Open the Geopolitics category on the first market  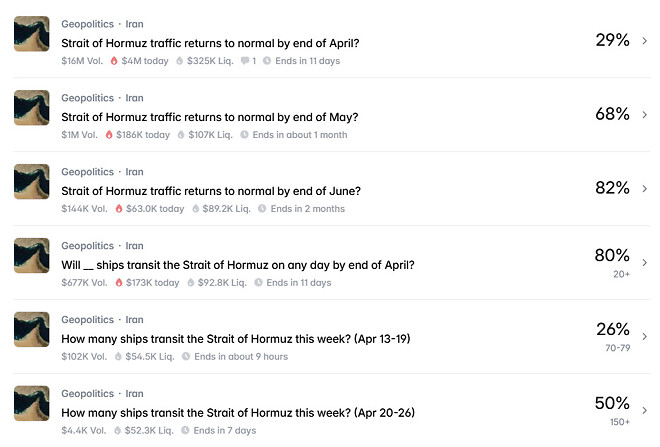[87, 24]
